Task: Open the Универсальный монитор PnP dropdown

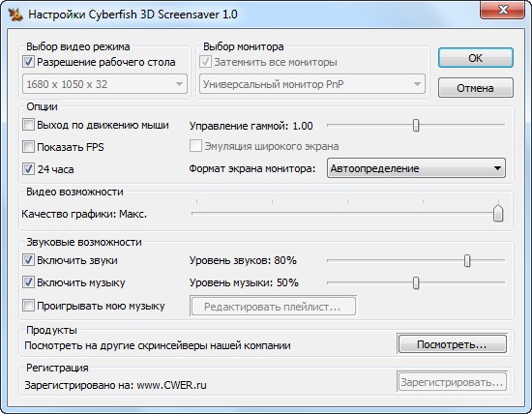Action: click(312, 84)
